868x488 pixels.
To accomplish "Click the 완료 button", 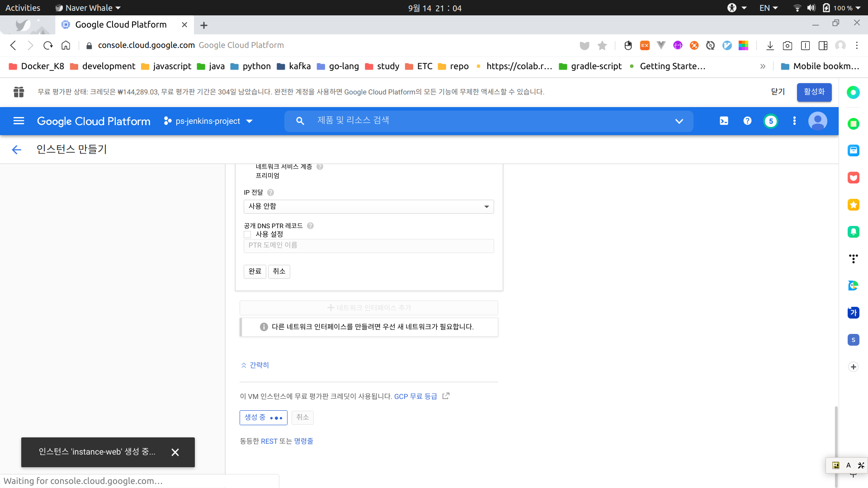I will pos(255,271).
